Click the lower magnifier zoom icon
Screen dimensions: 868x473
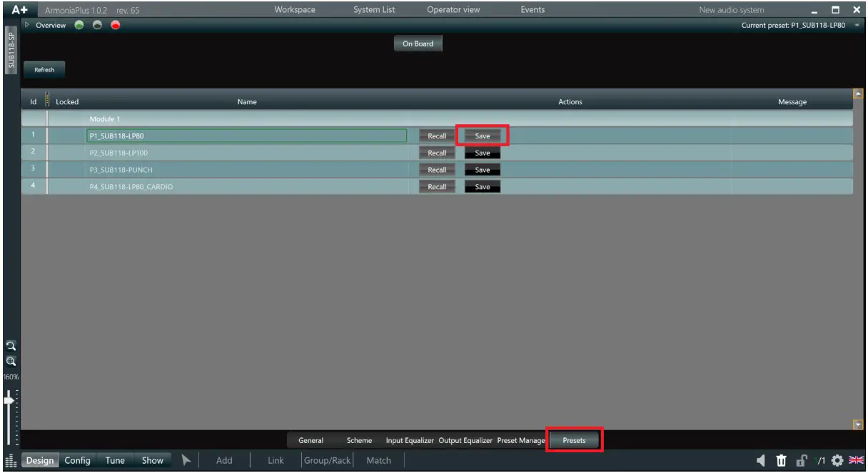(x=9, y=361)
